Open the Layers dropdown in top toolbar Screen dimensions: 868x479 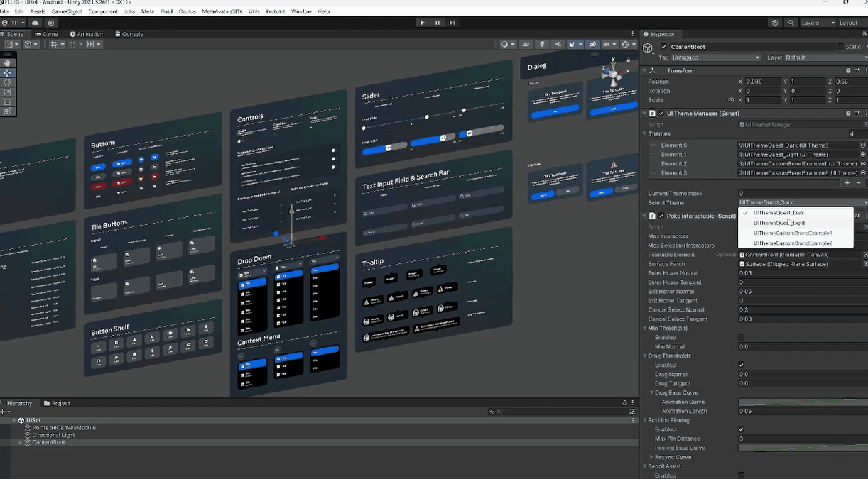tap(818, 23)
